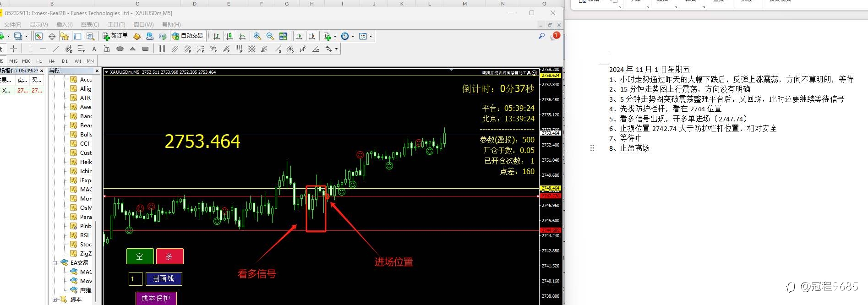Screen dimensions: 868x305
Task: Open chart title dropdown triangle beside XAUUSDm,M5
Action: (x=106, y=72)
